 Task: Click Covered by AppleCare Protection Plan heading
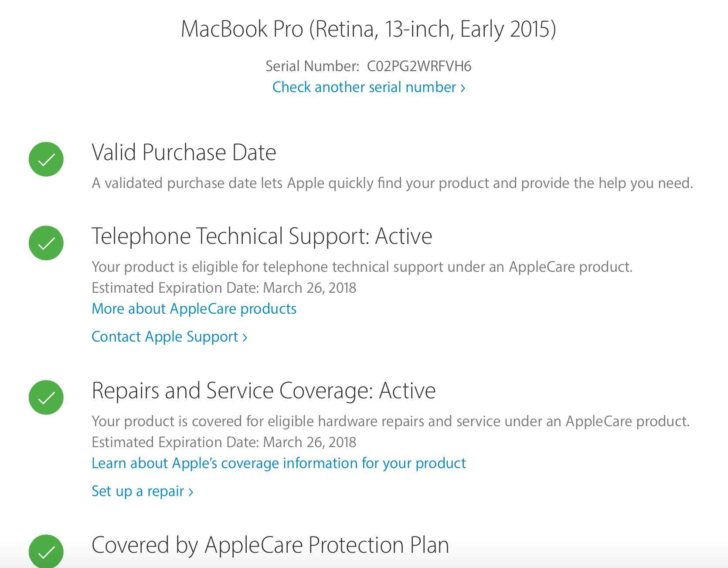click(270, 545)
